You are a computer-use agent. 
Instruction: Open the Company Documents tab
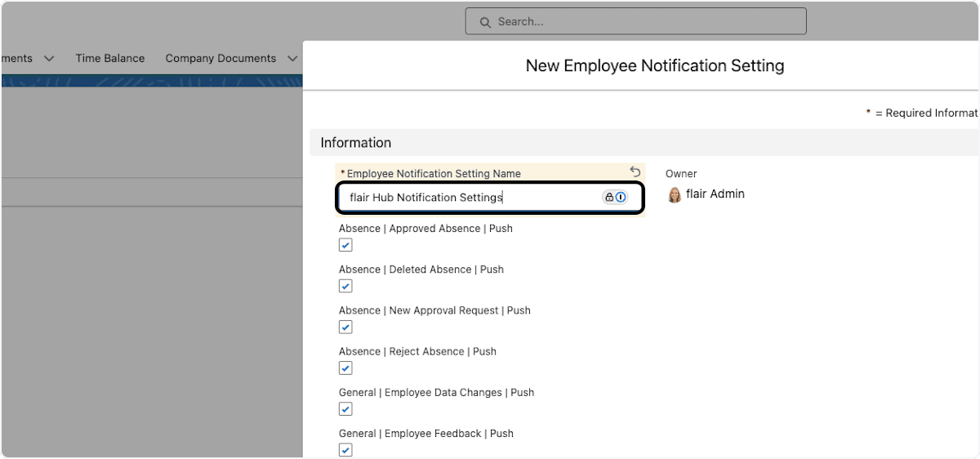(x=220, y=59)
